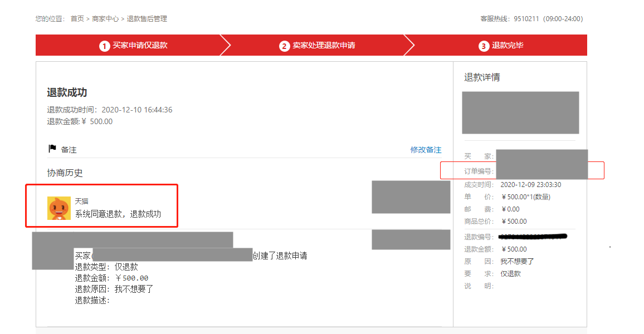644x334 pixels.
Task: Click the 协商历史 section title
Action: [x=65, y=173]
